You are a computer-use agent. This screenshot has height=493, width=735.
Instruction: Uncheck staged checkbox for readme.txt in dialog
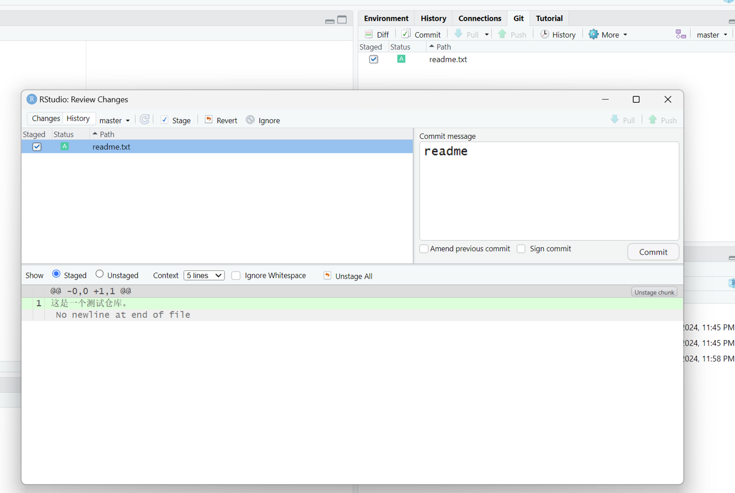tap(37, 147)
